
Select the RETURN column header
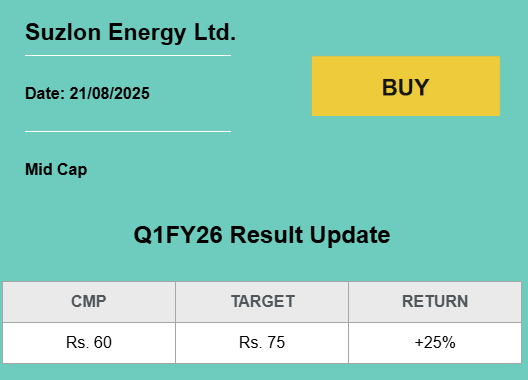point(435,302)
